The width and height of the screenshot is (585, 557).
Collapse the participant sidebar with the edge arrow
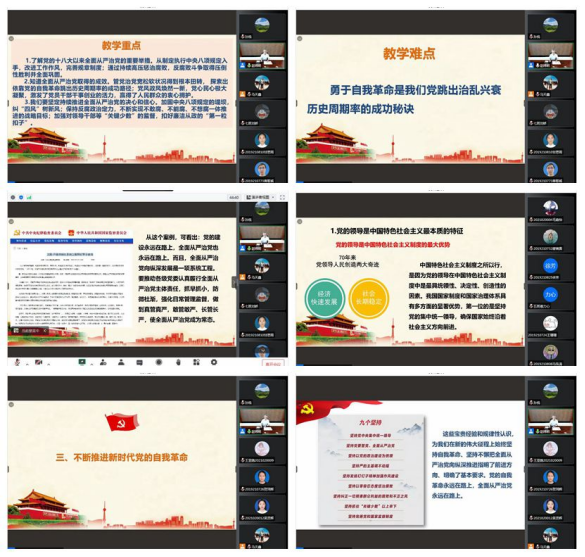[234, 282]
